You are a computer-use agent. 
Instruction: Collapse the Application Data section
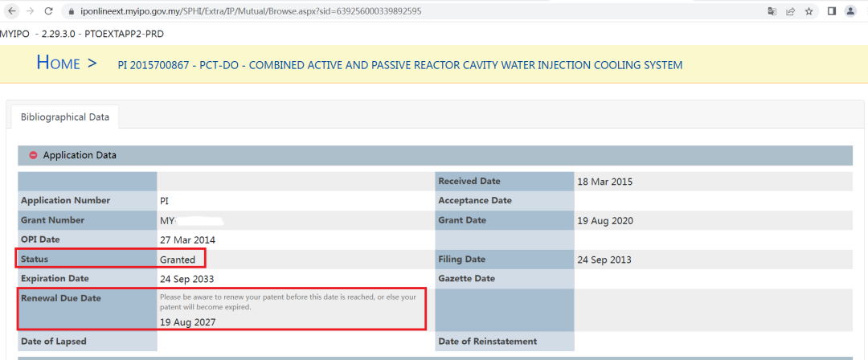[x=435, y=156]
